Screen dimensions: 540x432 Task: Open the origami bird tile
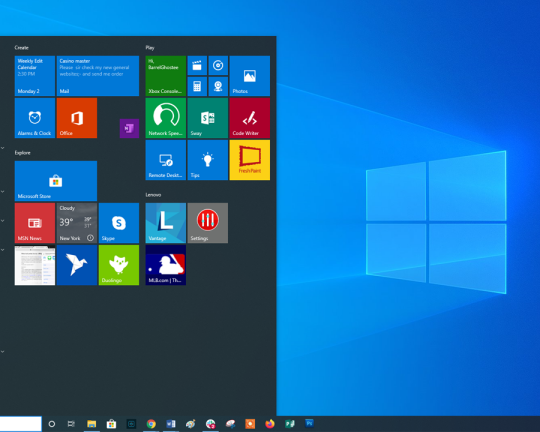tap(77, 265)
